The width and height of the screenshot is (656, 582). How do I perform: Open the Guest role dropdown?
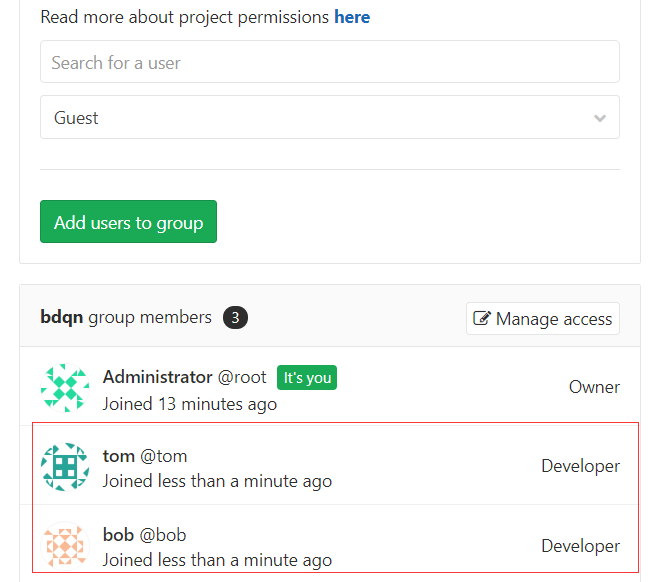point(329,118)
